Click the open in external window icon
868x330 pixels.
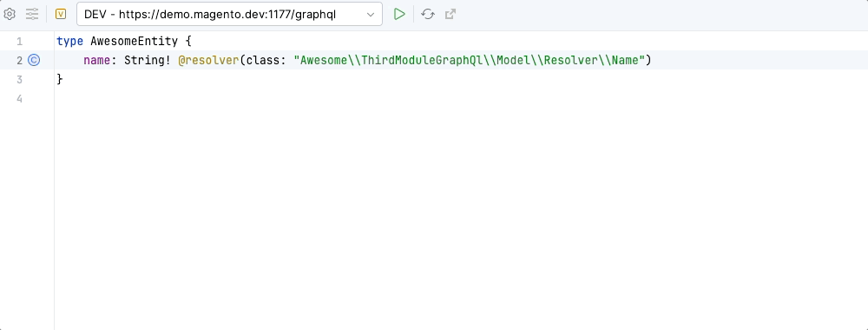[x=450, y=15]
